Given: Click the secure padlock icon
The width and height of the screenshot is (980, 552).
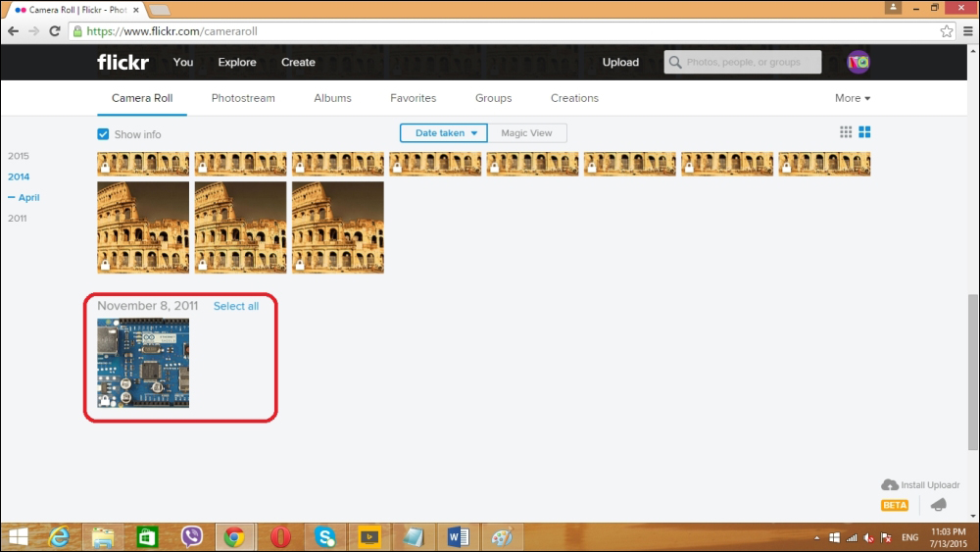Looking at the screenshot, I should click(77, 31).
